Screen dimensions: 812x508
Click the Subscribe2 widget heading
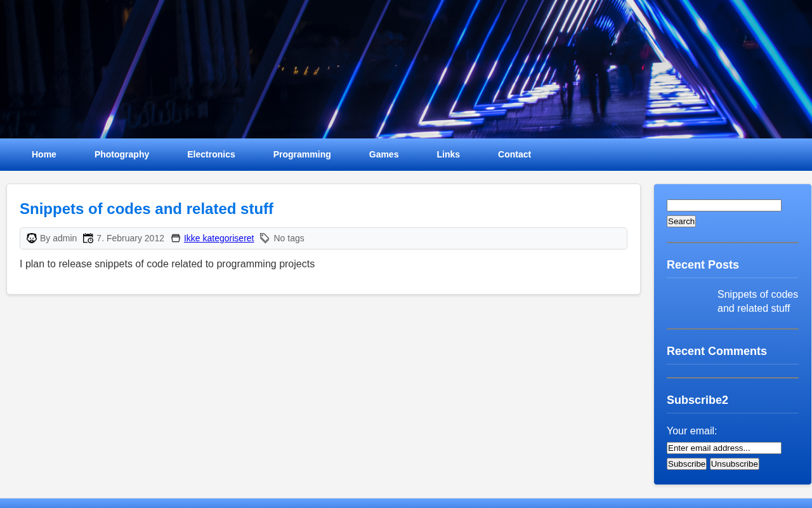point(697,400)
